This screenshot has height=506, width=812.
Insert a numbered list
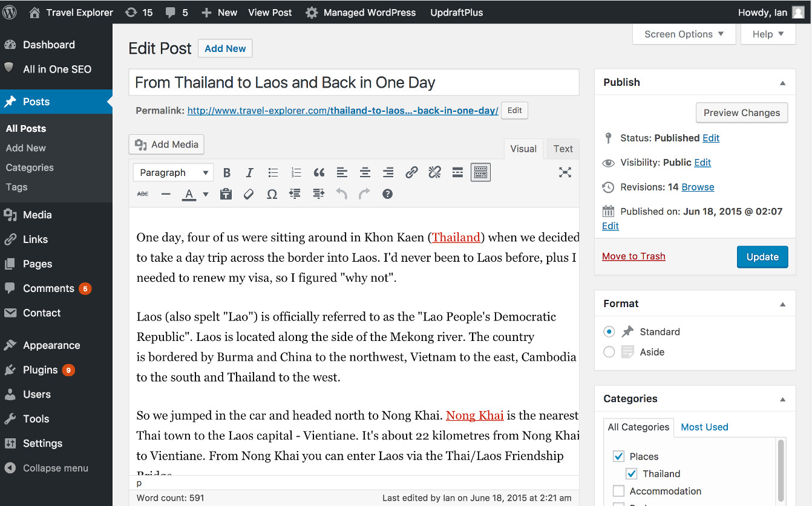click(296, 173)
